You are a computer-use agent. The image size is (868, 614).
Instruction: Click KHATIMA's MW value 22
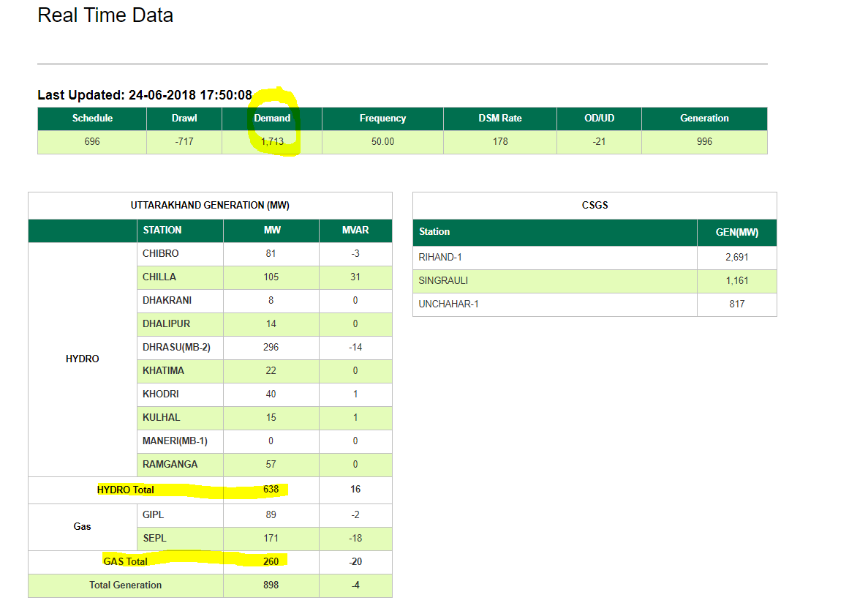pyautogui.click(x=271, y=371)
